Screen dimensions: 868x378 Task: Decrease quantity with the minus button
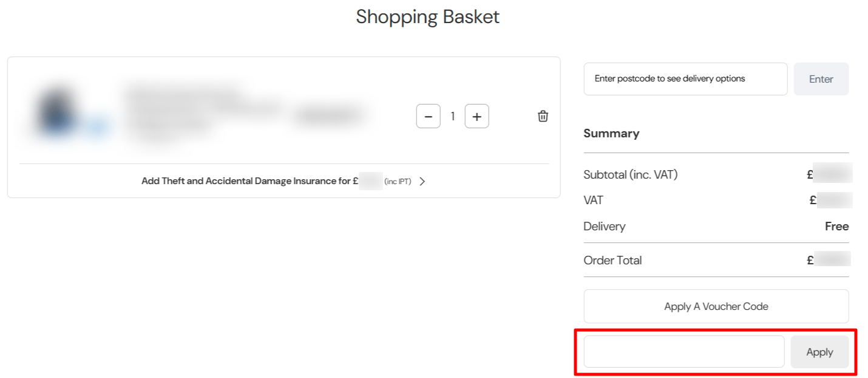[x=428, y=116]
